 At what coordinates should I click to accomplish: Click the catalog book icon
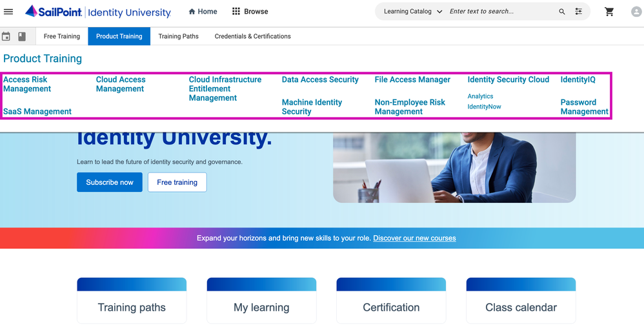tap(22, 37)
